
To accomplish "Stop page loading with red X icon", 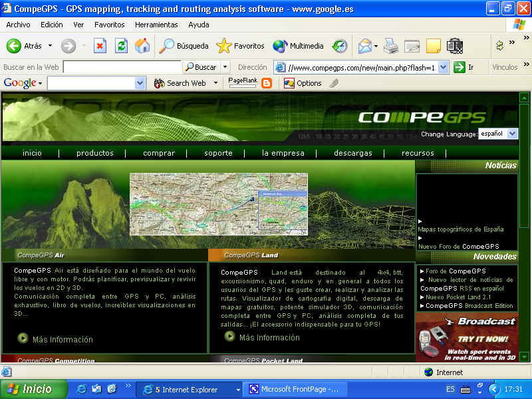I will point(100,46).
